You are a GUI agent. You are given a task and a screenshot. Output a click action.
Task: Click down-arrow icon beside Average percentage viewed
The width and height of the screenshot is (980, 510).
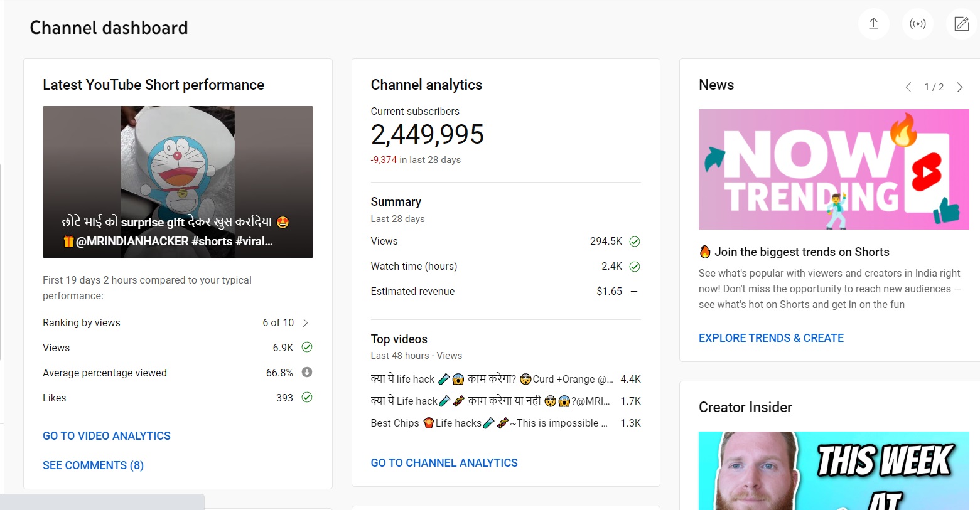tap(307, 372)
